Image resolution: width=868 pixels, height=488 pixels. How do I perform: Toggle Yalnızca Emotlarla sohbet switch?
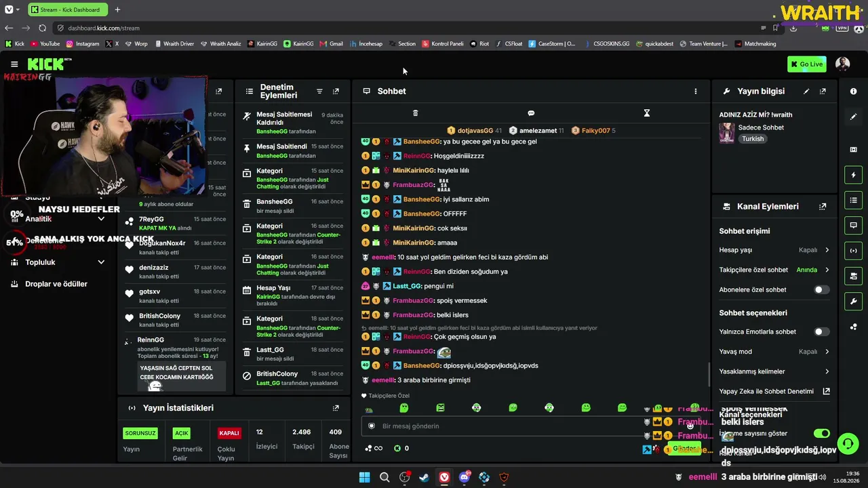pyautogui.click(x=821, y=331)
